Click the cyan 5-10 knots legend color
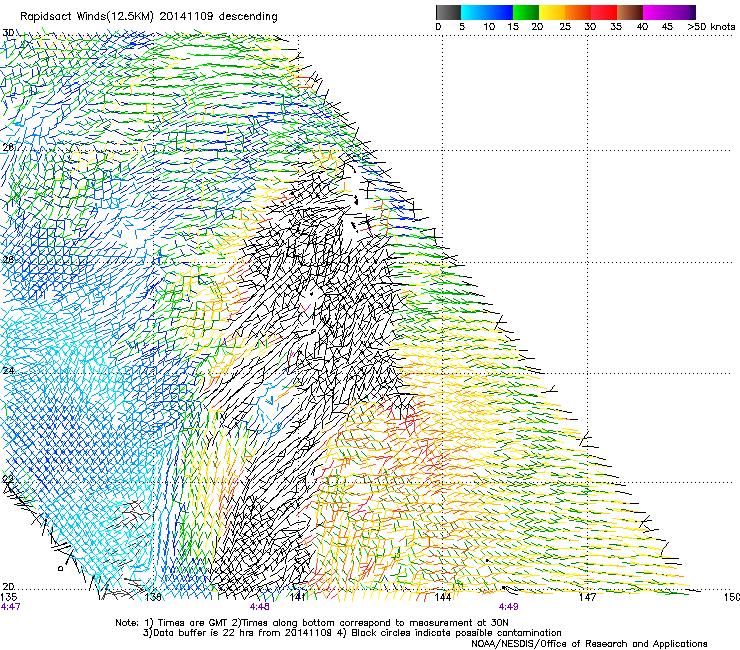 474,12
